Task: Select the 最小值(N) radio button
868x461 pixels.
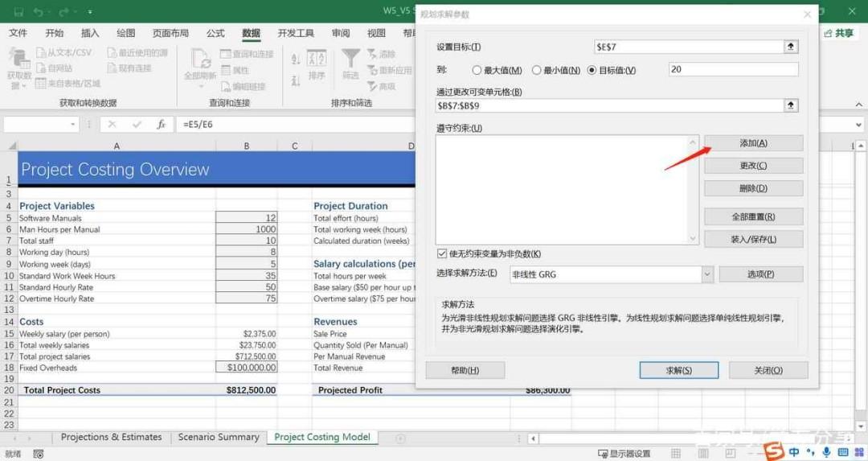Action: (536, 70)
